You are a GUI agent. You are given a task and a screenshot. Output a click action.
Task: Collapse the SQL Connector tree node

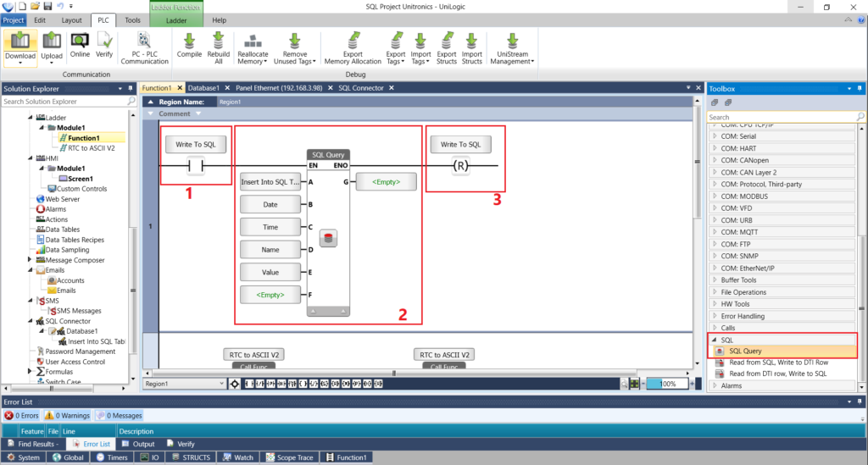coord(30,321)
